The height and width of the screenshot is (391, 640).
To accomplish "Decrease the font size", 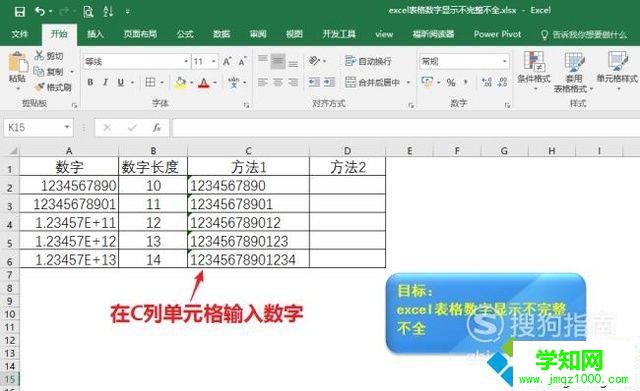I will 242,62.
